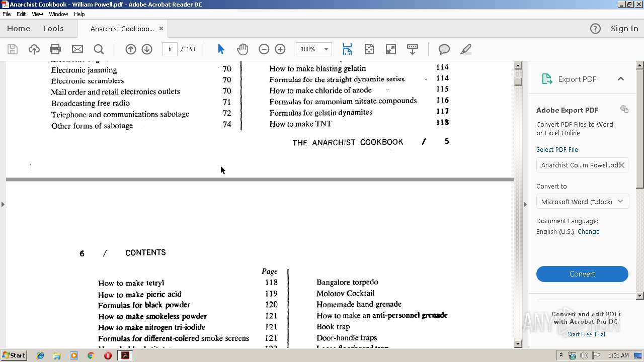Click Start Free Trial link
The image size is (644, 362).
[x=586, y=334]
